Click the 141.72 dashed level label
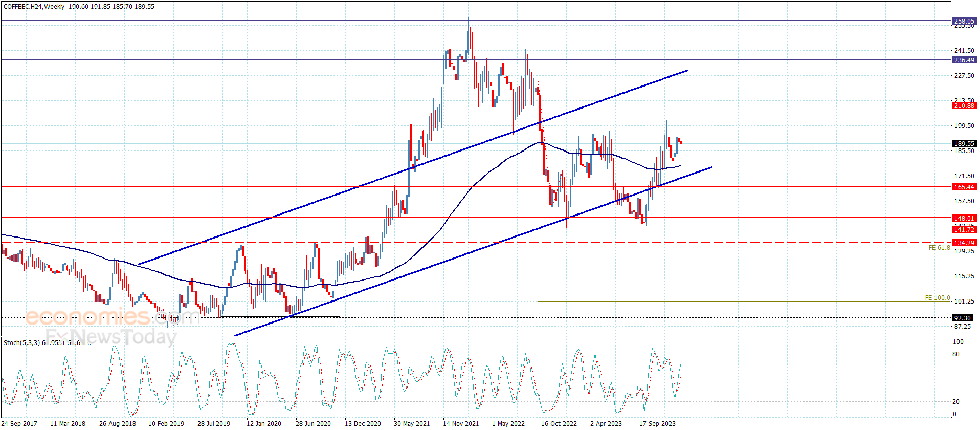 964,229
